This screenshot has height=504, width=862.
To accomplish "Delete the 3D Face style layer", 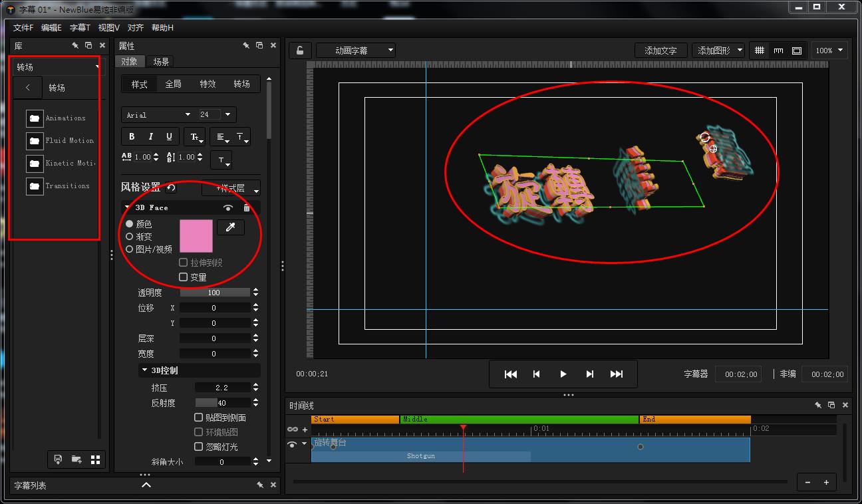I will click(247, 208).
